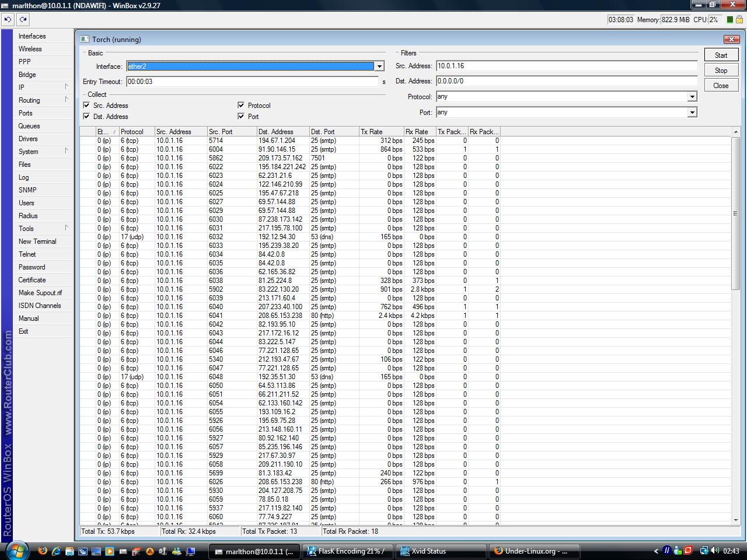747x560 pixels.
Task: Open the Wireless menu
Action: click(x=43, y=49)
